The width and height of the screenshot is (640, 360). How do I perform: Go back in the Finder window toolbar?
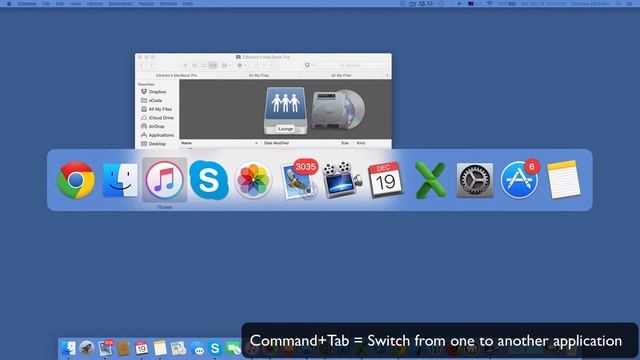tap(142, 65)
